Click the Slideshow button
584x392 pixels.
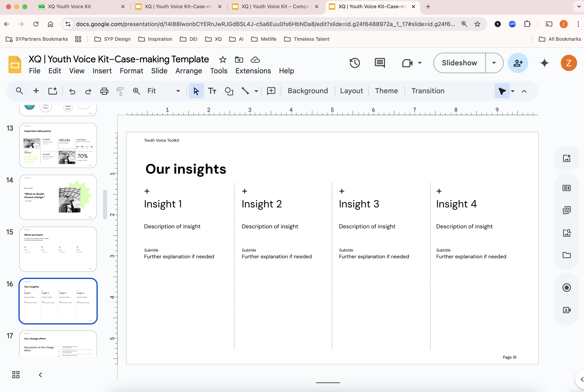459,63
